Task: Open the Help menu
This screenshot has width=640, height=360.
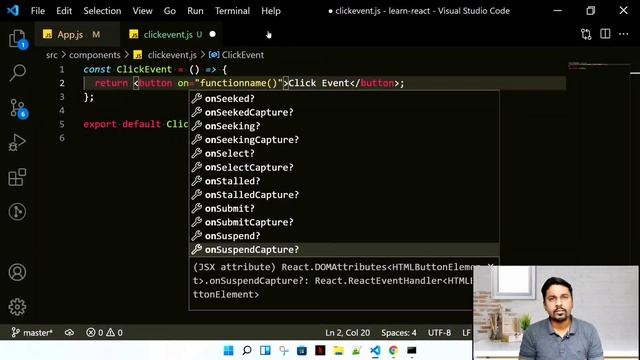Action: click(271, 11)
